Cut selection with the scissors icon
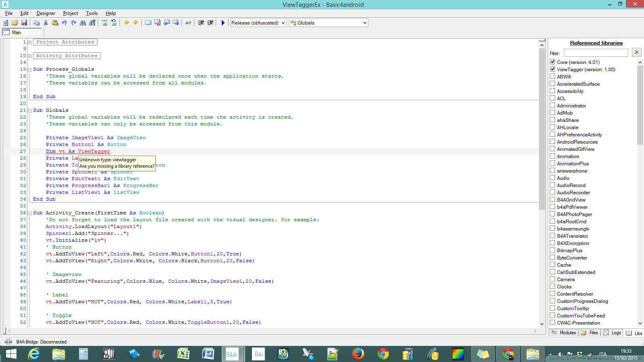This screenshot has width=644, height=362. (x=46, y=23)
